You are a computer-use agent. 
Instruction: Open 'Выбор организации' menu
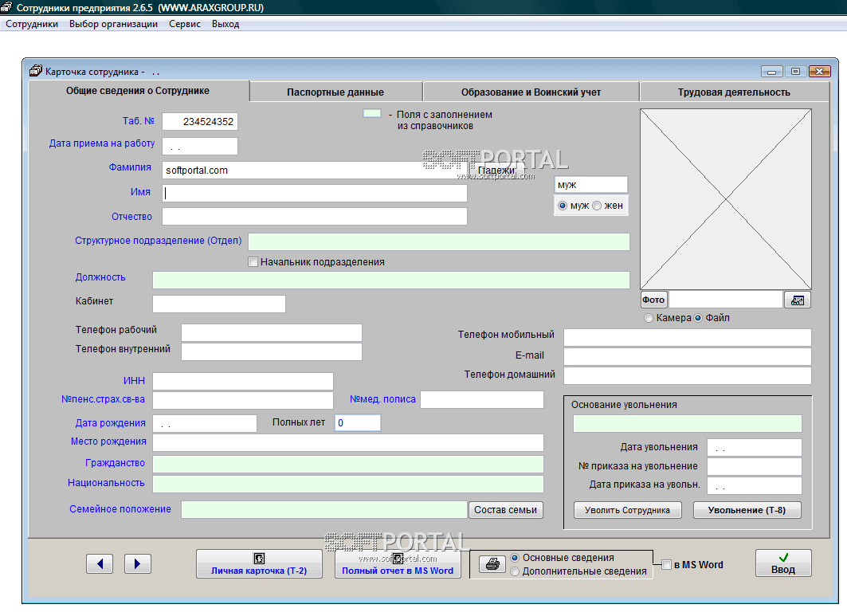(113, 24)
